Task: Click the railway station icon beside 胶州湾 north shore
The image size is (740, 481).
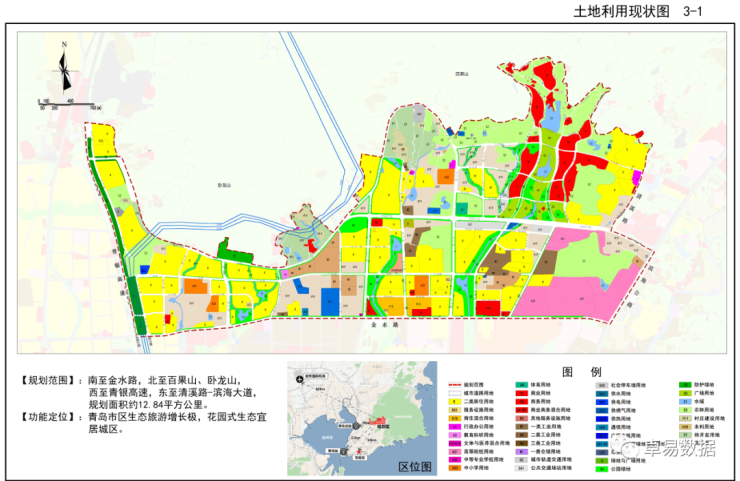Action: coord(356,426)
